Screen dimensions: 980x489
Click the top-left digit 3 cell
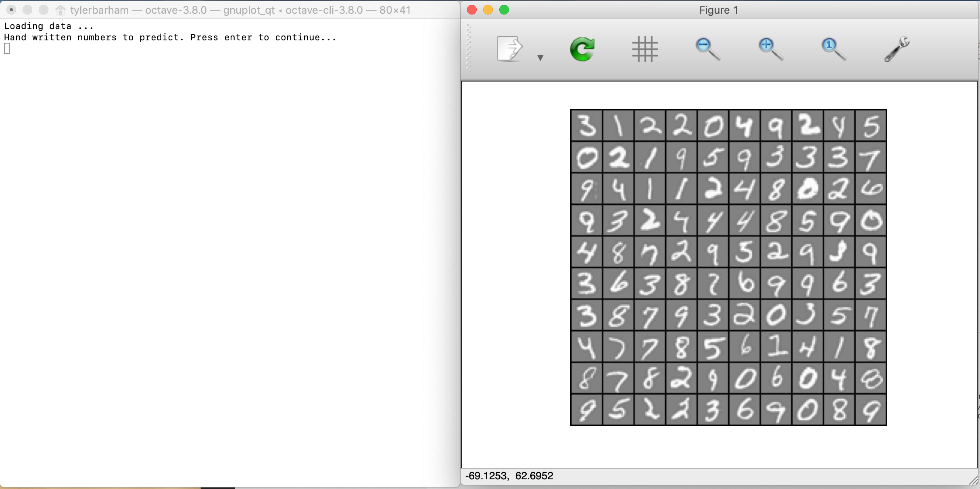tap(586, 125)
